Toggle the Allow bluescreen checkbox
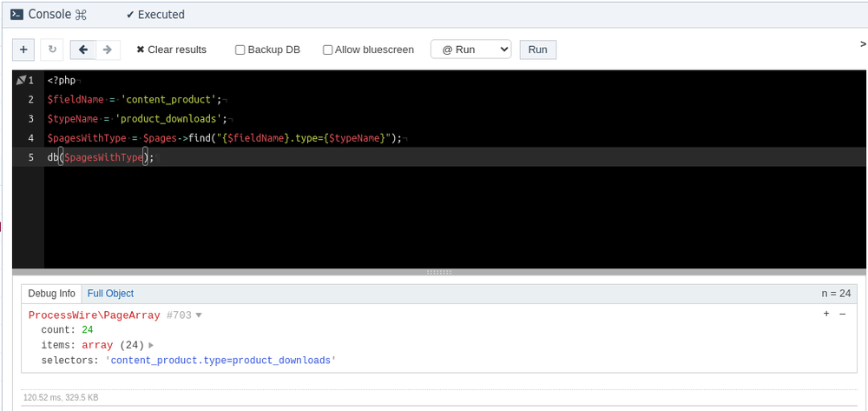Viewport: 868px width, 411px height. click(x=328, y=50)
